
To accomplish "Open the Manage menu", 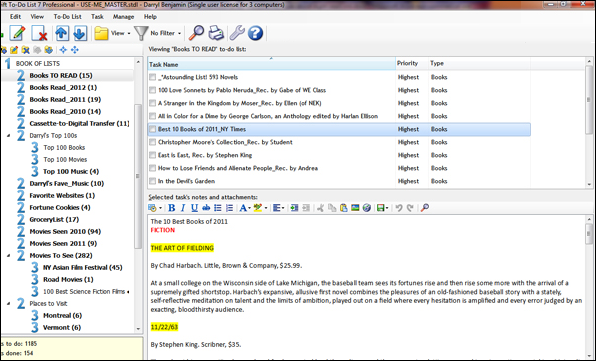I will [123, 17].
